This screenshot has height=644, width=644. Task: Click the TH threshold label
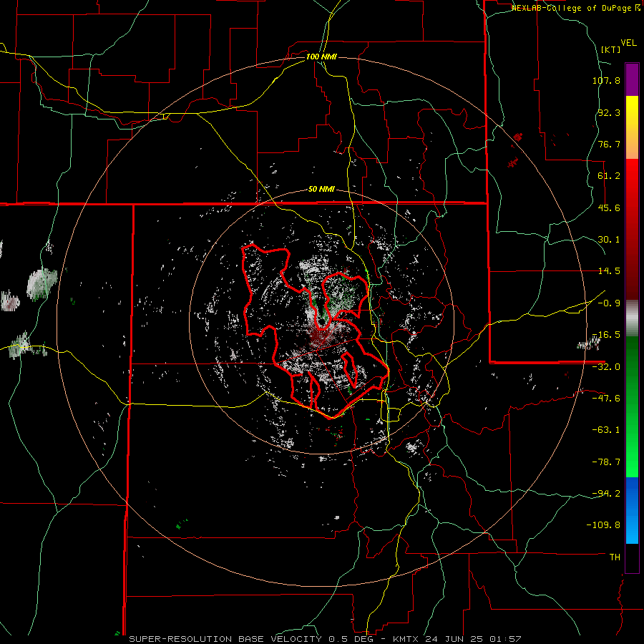(615, 557)
